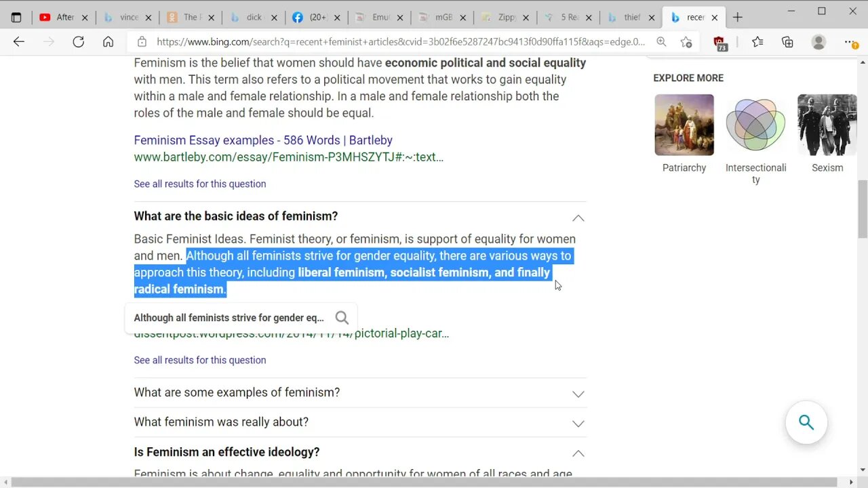Screen dimensions: 868x488
Task: Click the address bar URL field
Action: pos(401,42)
